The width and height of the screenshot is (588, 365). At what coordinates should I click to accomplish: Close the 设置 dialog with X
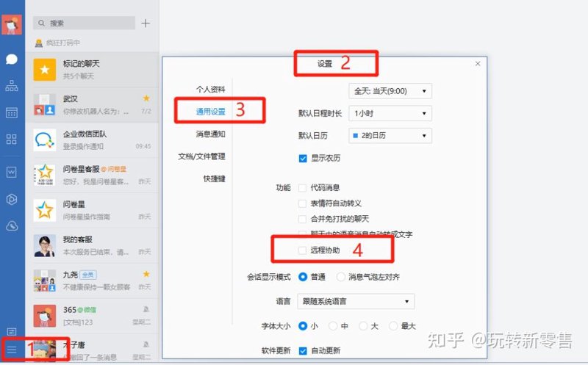(x=478, y=64)
